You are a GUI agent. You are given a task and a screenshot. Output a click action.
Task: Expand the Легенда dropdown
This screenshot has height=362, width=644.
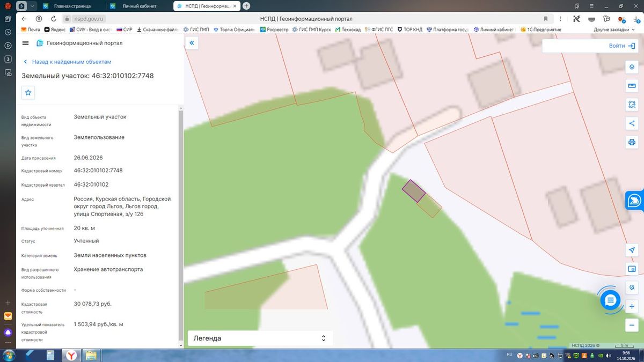point(260,338)
